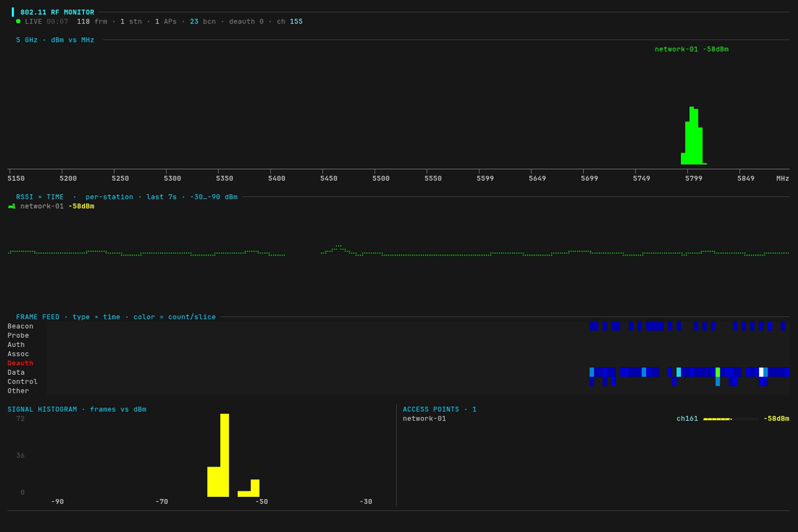Click the tallest yellow histogram bar
This screenshot has width=798, height=532.
point(225,455)
